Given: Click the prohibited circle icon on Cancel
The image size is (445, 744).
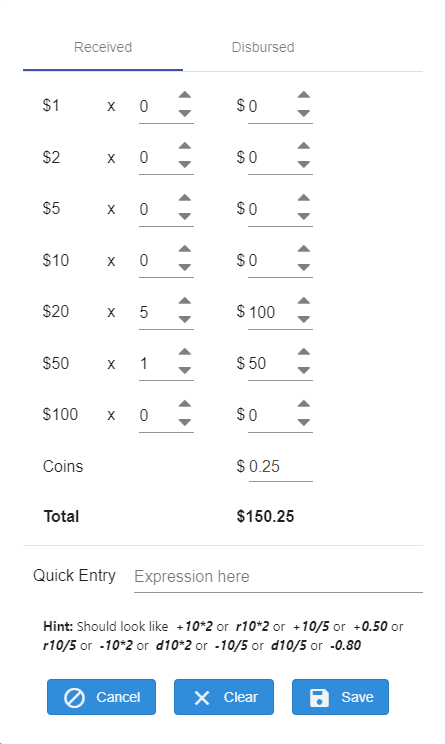Looking at the screenshot, I should coord(74,698).
